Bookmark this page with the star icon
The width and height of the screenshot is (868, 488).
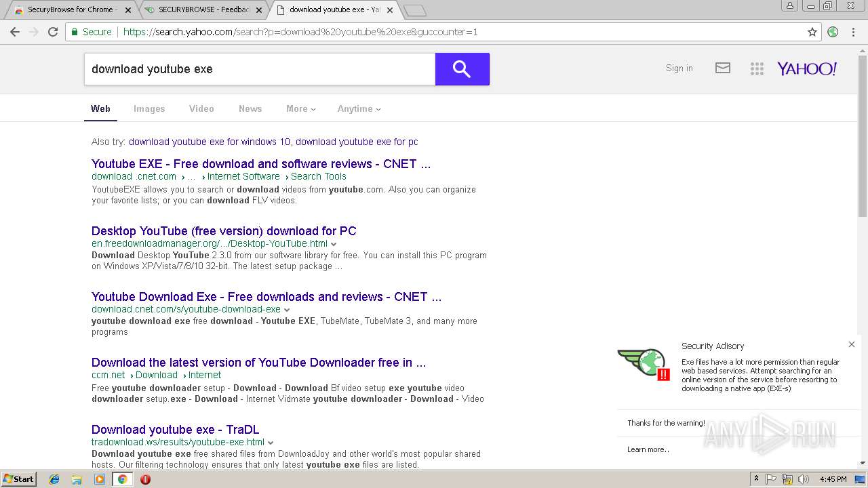pos(812,32)
